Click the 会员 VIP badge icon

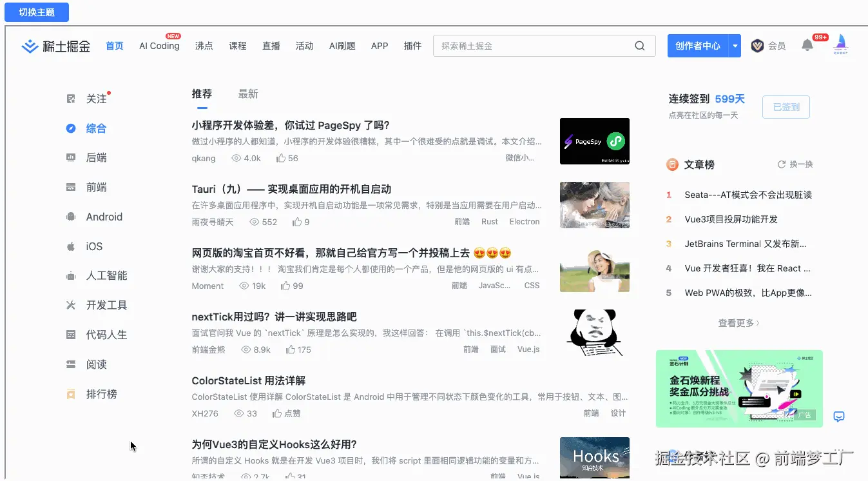point(757,46)
